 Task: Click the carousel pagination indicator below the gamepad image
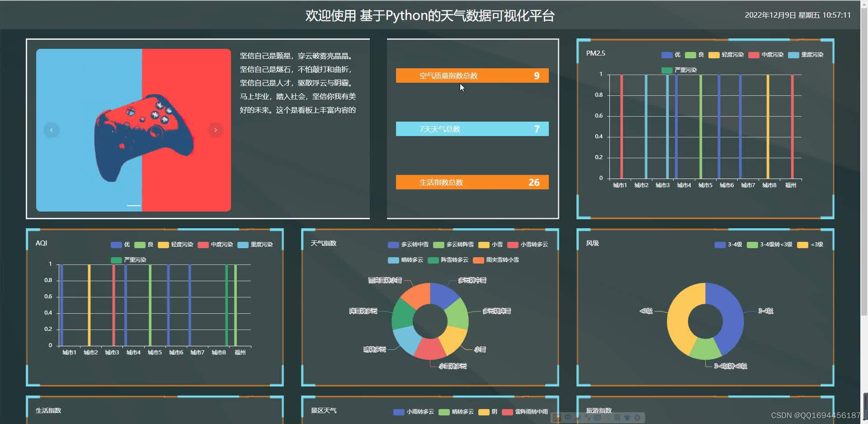(x=134, y=205)
